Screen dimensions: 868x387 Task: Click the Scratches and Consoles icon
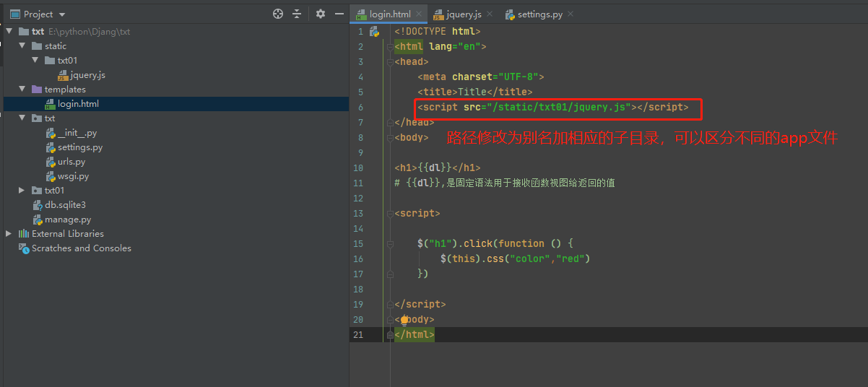[x=24, y=248]
